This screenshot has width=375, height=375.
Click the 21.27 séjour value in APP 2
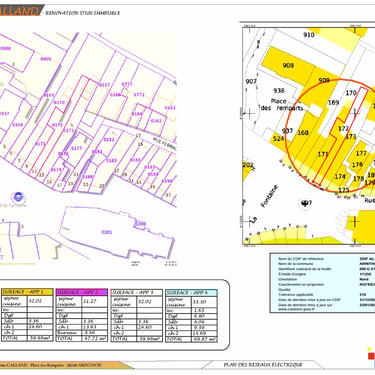[x=95, y=301]
